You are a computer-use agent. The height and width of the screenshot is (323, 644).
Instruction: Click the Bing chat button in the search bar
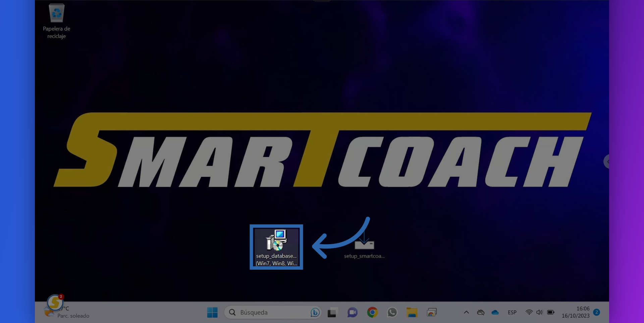tap(315, 312)
